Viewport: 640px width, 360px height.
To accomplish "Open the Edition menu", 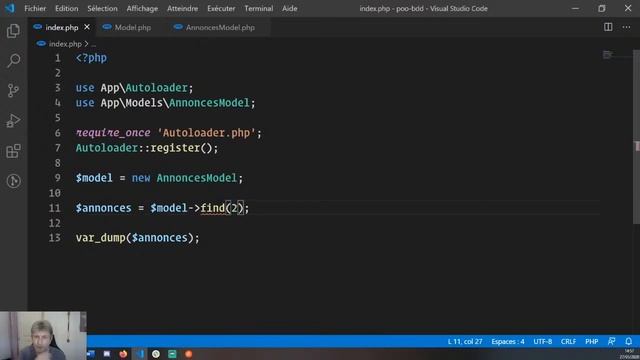I will (x=67, y=8).
